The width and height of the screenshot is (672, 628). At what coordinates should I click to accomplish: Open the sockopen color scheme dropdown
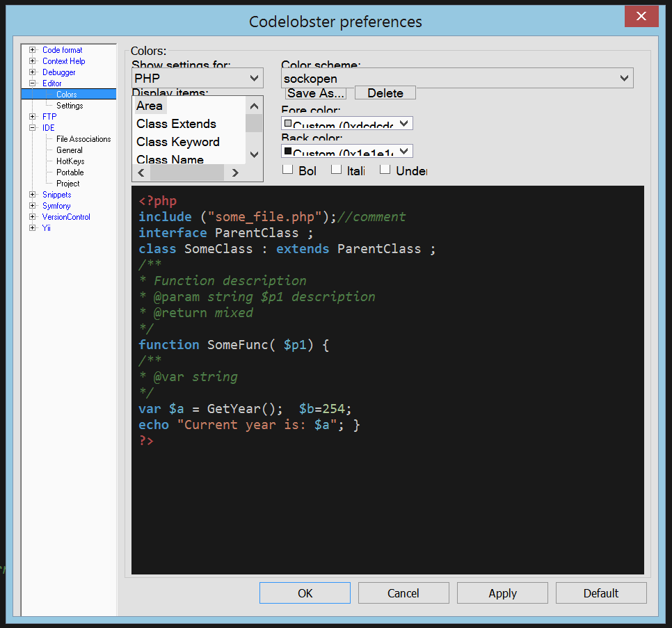click(x=457, y=78)
